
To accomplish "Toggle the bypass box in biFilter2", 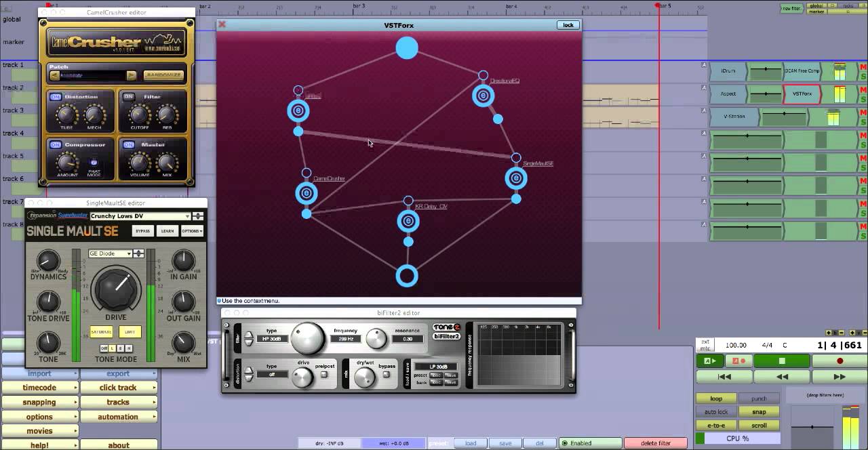I will point(387,375).
